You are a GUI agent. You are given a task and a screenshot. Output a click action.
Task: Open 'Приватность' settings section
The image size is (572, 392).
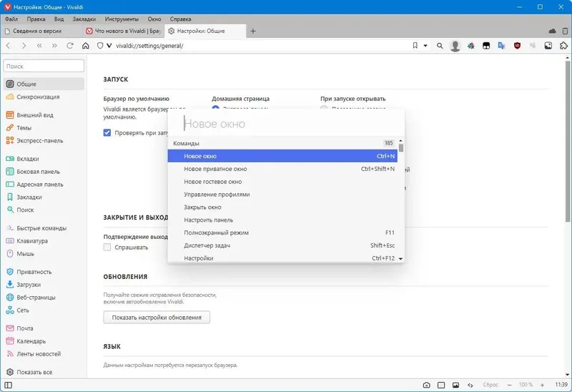pyautogui.click(x=44, y=272)
